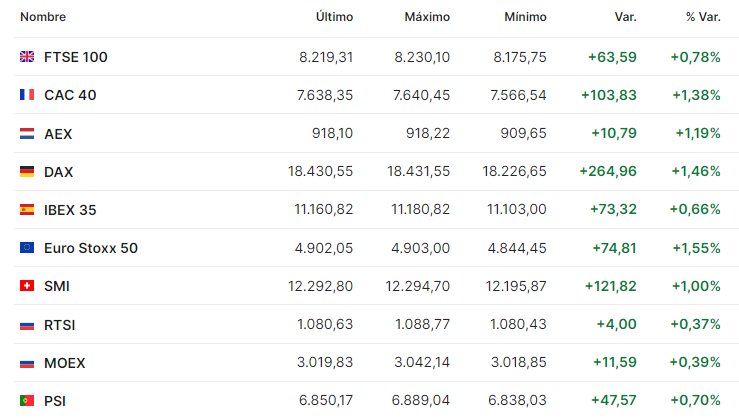739x418 pixels.
Task: Sort by Máximo column header
Action: pos(427,17)
